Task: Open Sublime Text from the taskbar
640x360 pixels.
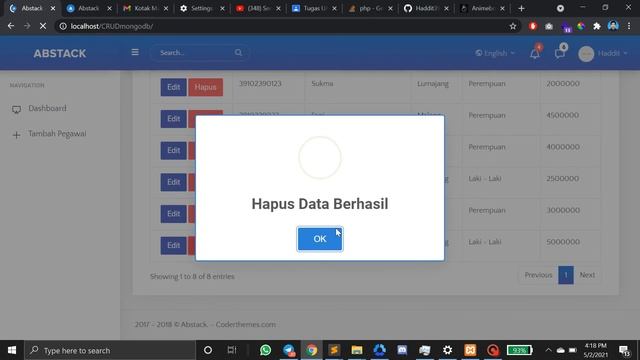Action: (334, 350)
